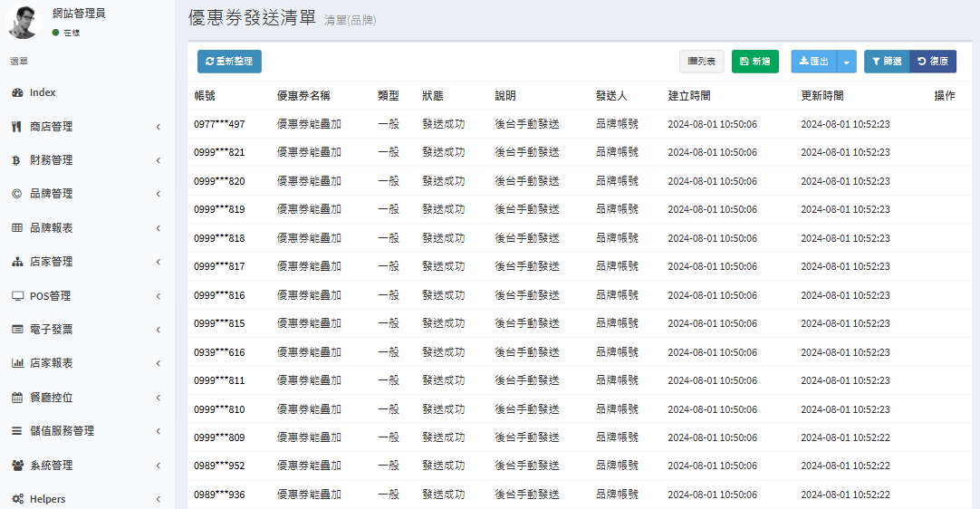Click the Index dashboard icon in sidebar
The width and height of the screenshot is (980, 509).
[17, 93]
